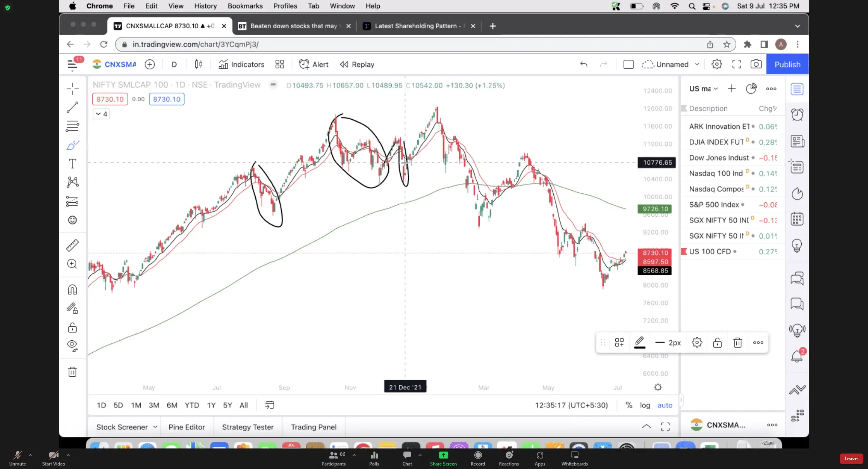The height and width of the screenshot is (469, 868).
Task: Toggle log scale on price axis
Action: (x=645, y=405)
